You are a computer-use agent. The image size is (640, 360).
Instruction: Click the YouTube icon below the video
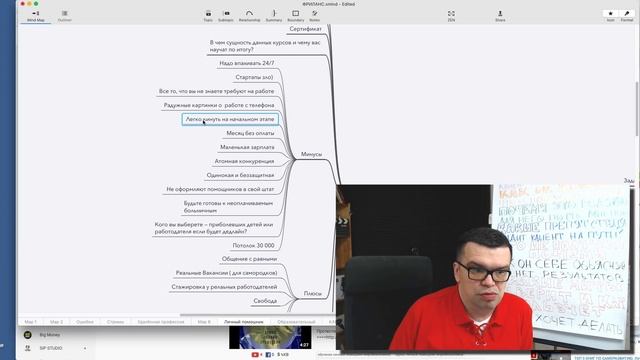click(x=255, y=355)
